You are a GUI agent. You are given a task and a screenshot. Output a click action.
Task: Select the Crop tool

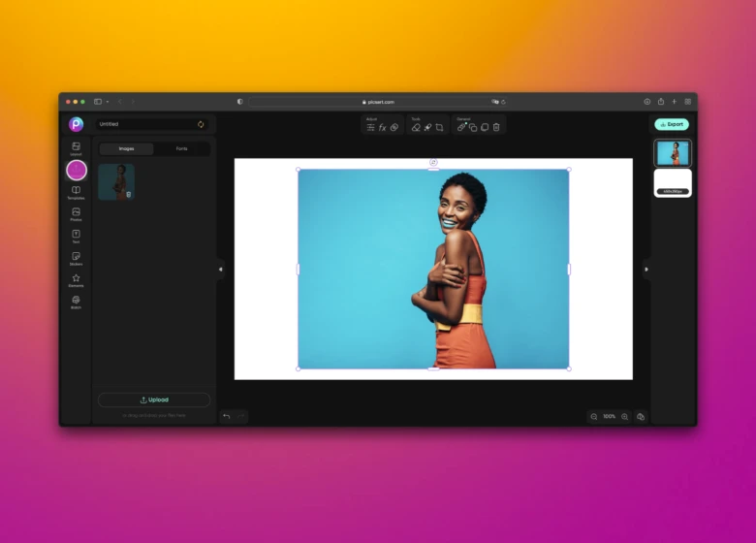tap(439, 127)
